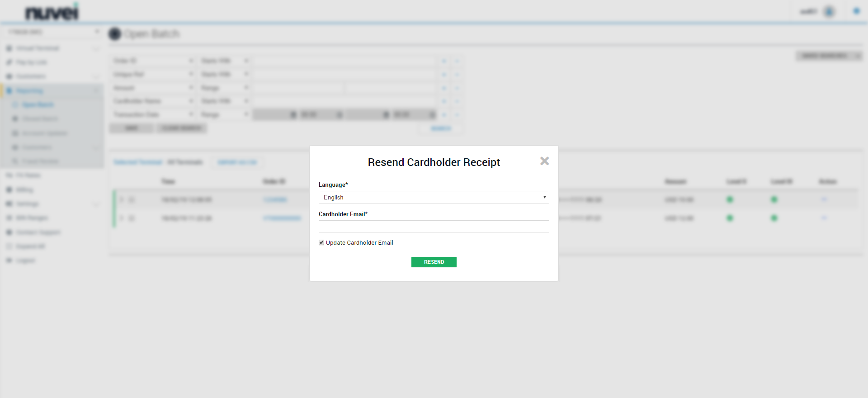Click the round icon beside Open Batch heading

[x=115, y=34]
